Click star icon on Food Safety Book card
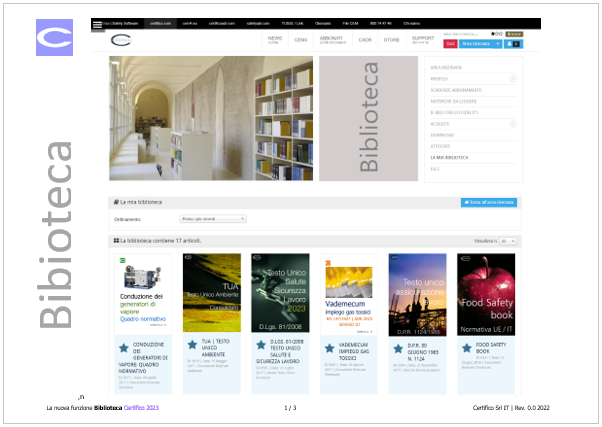602x427 pixels. tap(466, 348)
